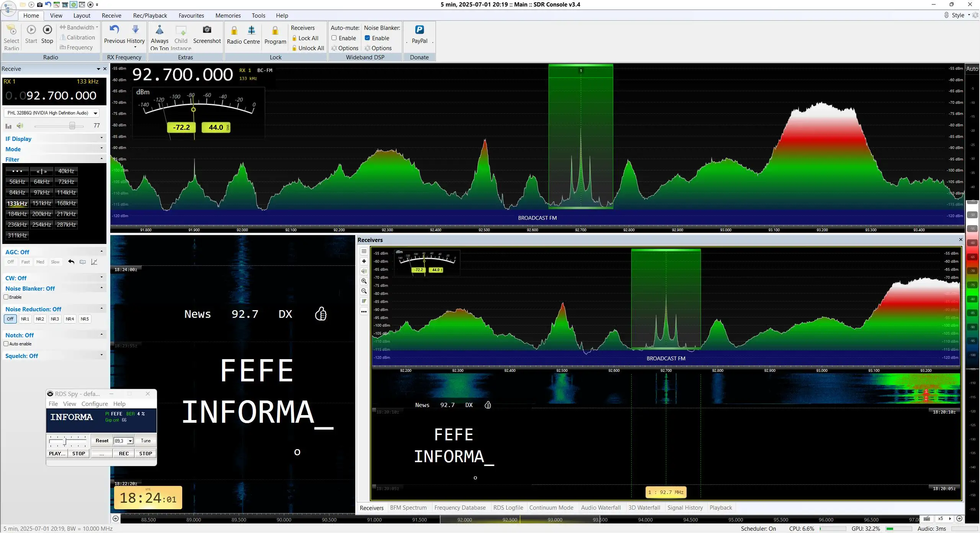Switch to the RDS Logfile tab
980x533 pixels.
pyautogui.click(x=508, y=508)
